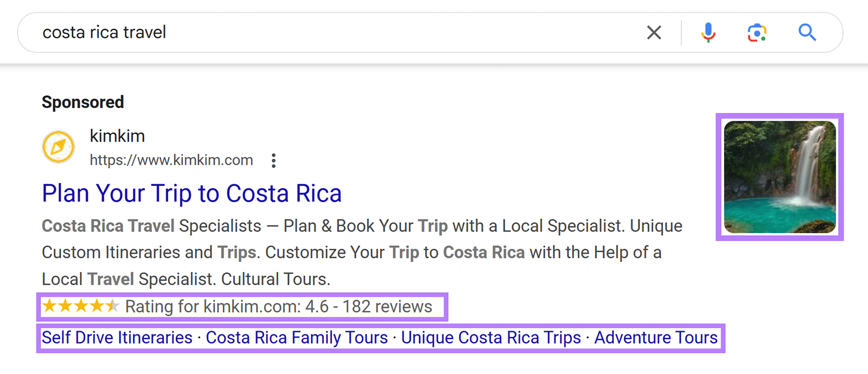The height and width of the screenshot is (374, 868).
Task: Open the three-dot menu next to kimkim.com
Action: (x=273, y=160)
